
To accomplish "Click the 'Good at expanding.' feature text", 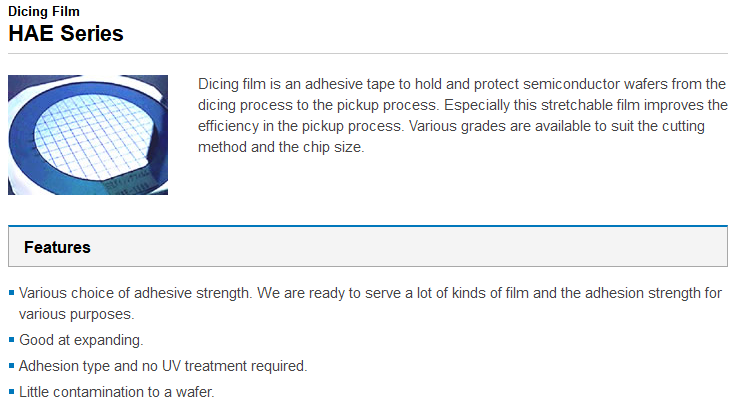I will pos(81,340).
